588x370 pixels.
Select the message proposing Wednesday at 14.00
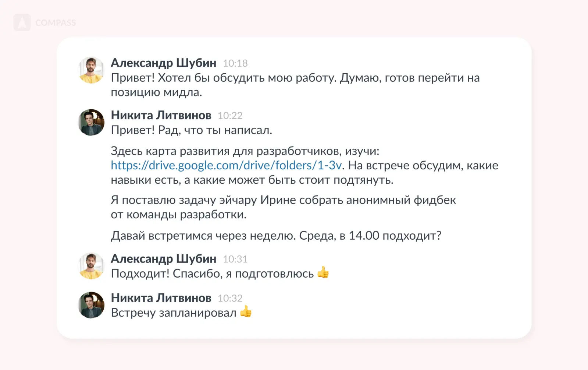276,236
